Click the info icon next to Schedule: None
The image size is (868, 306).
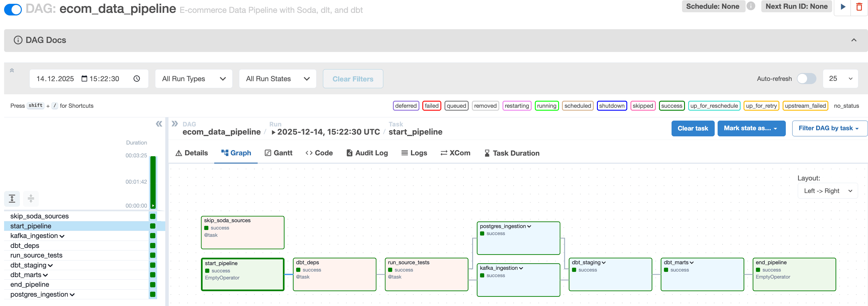coord(751,6)
